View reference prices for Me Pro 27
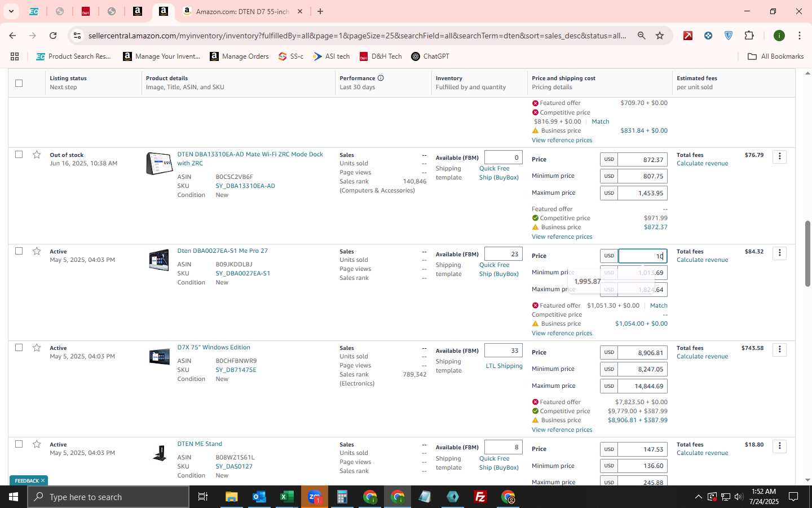Screen dimensions: 812x508 tap(562, 333)
